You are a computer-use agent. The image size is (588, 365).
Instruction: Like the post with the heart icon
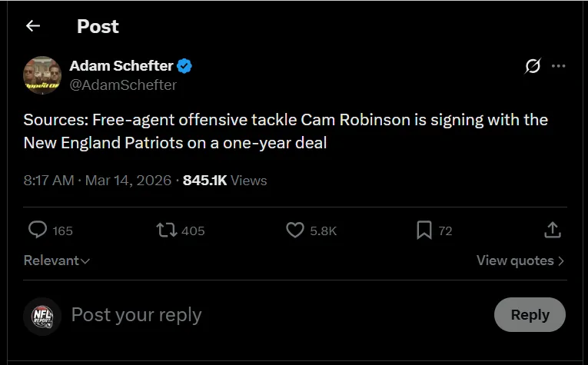point(295,230)
